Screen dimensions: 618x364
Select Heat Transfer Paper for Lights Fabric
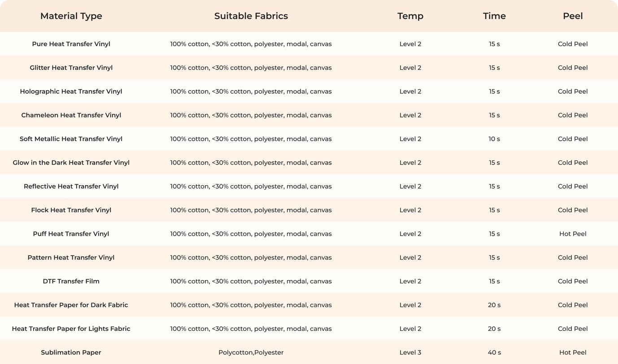[71, 329]
